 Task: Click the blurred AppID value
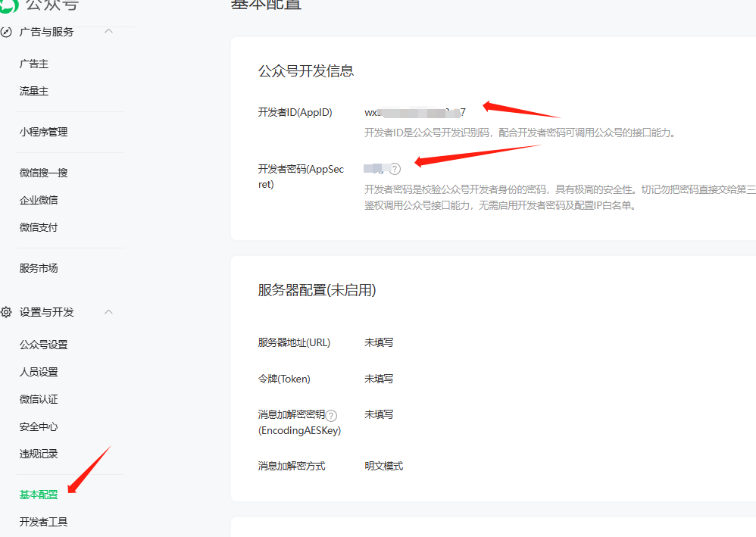415,113
